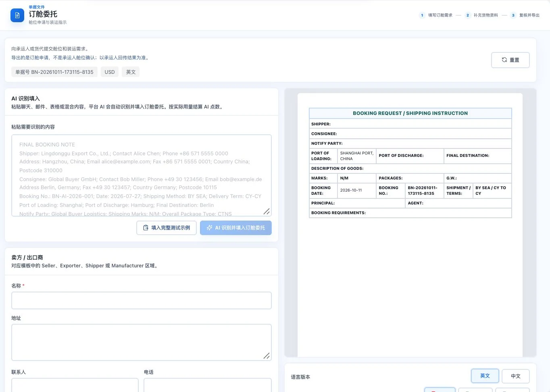Click BOOKING REQUIREMENTS: row in preview

click(410, 213)
